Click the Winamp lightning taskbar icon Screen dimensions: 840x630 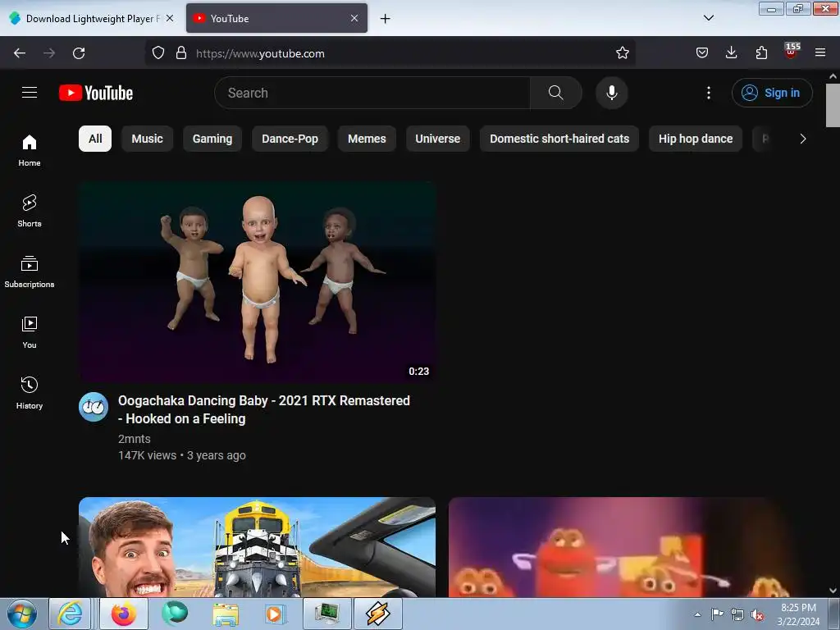coord(377,614)
